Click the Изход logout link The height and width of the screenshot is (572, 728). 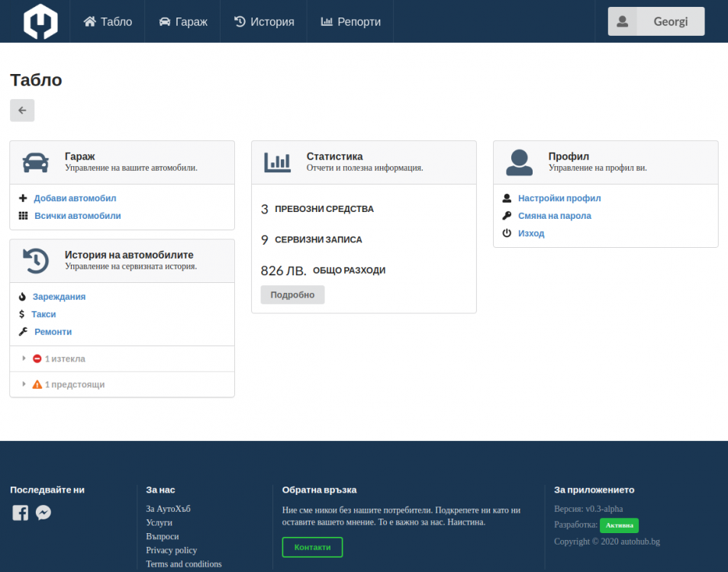[531, 233]
